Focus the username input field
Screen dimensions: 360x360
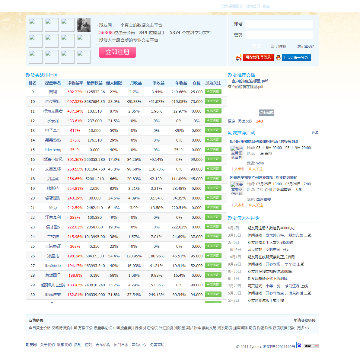279,24
